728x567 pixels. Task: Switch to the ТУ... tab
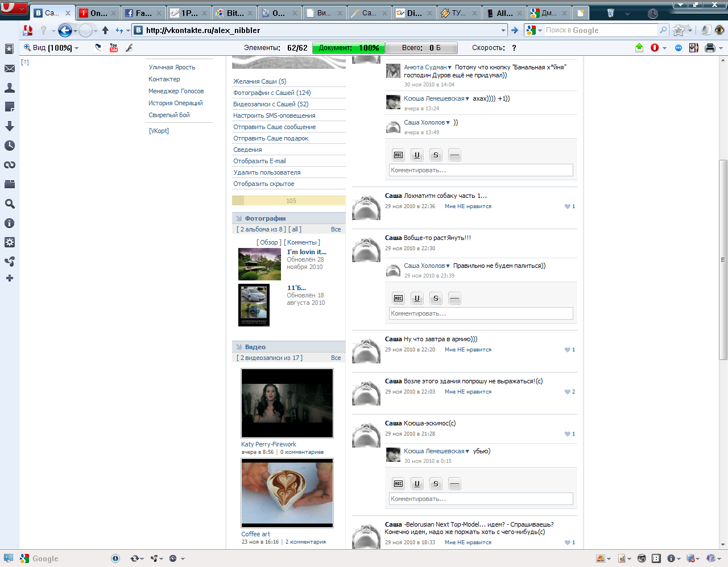[x=459, y=13]
